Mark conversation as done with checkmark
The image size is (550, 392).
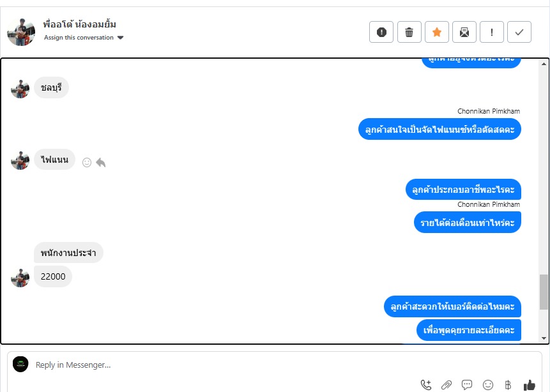pyautogui.click(x=519, y=33)
